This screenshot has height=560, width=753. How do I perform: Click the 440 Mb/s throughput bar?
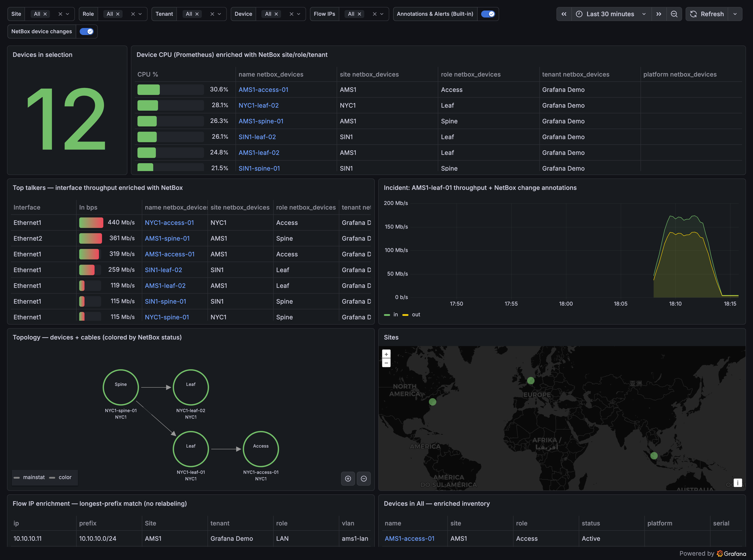coord(91,223)
